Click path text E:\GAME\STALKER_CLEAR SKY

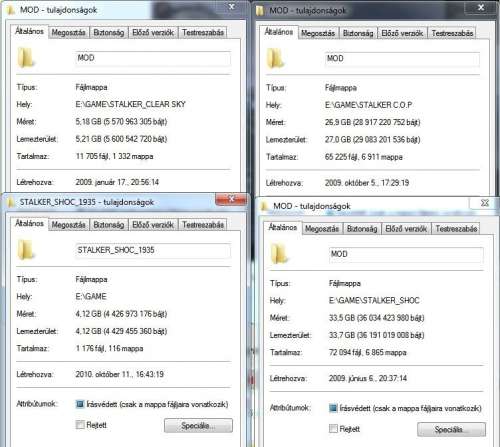pyautogui.click(x=130, y=104)
